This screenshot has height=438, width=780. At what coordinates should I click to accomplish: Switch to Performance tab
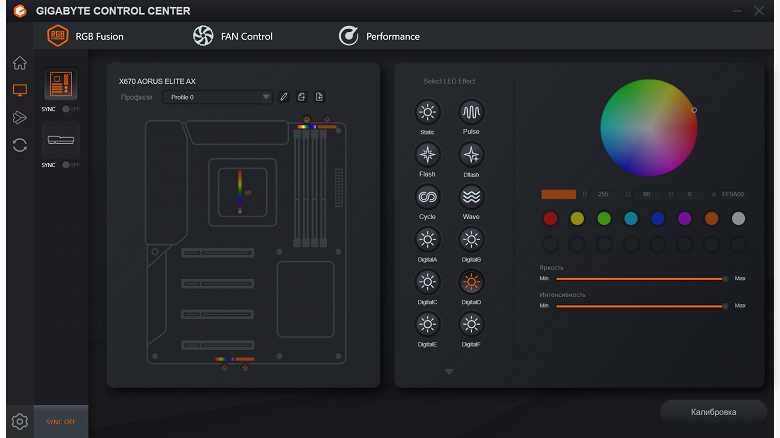point(379,36)
